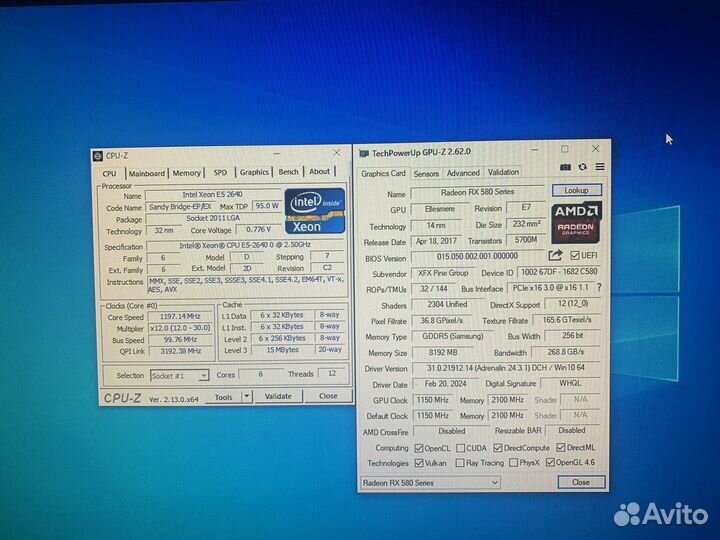This screenshot has width=720, height=540.
Task: Click the Level 3 cache value 15 MBytes
Action: 282,350
